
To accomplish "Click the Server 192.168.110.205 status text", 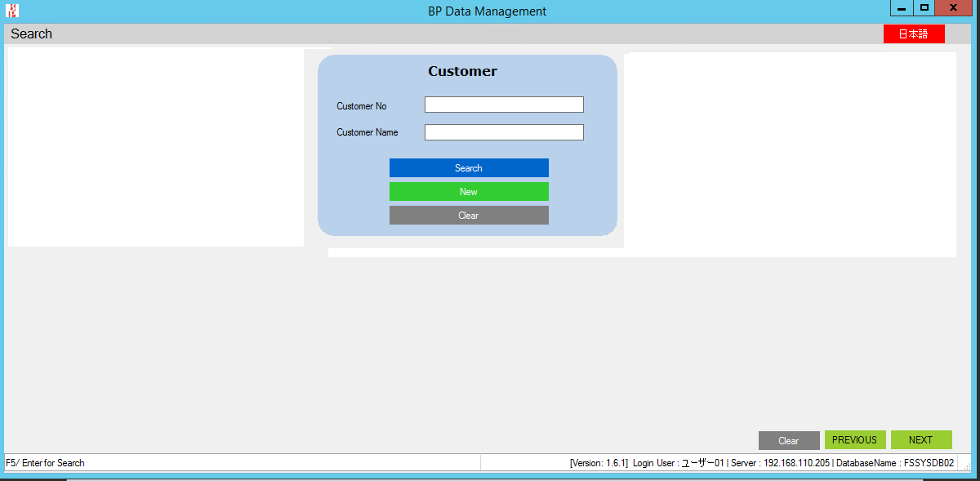I will [780, 463].
